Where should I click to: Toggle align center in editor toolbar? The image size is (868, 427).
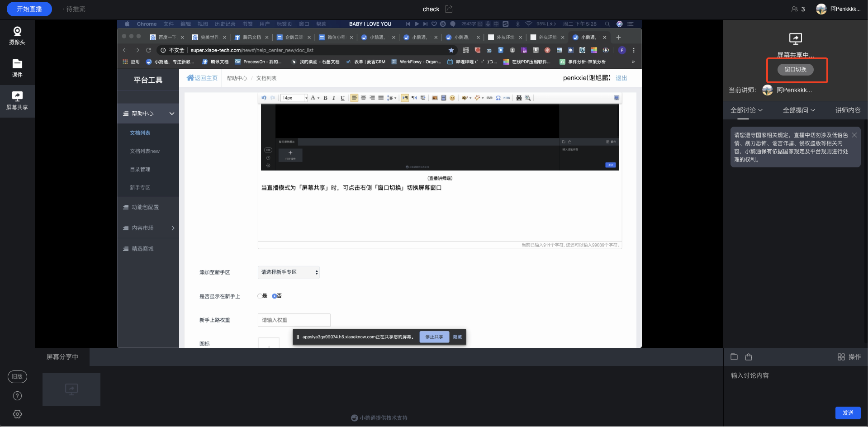(x=363, y=98)
